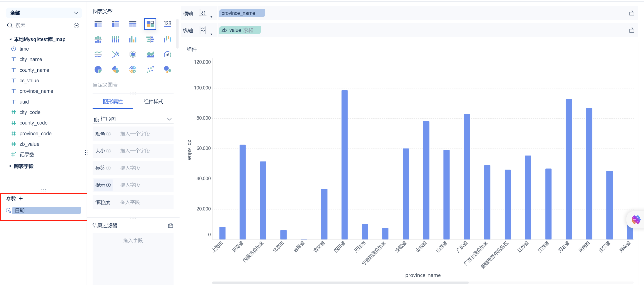Select the grouped table chart type

[98, 24]
